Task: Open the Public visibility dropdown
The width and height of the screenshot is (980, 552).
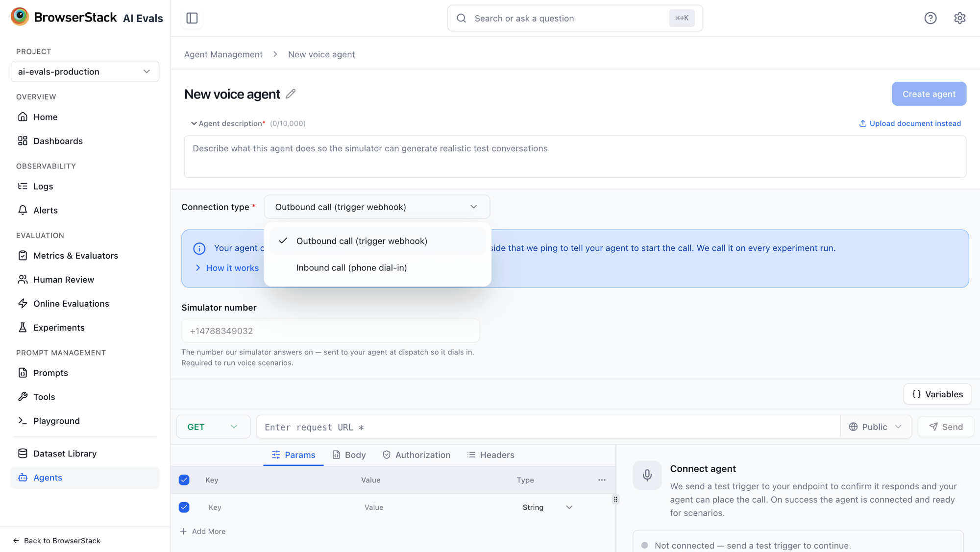Action: click(x=875, y=427)
